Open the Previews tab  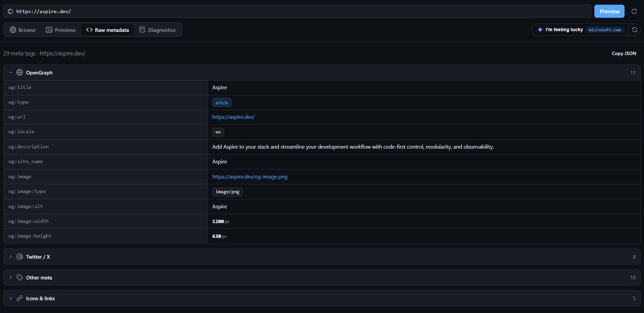coord(61,30)
